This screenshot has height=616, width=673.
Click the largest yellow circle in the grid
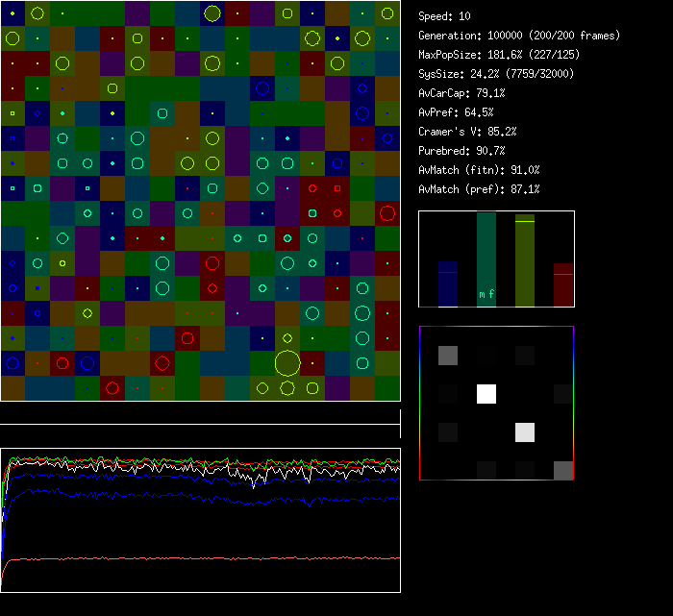tap(287, 363)
